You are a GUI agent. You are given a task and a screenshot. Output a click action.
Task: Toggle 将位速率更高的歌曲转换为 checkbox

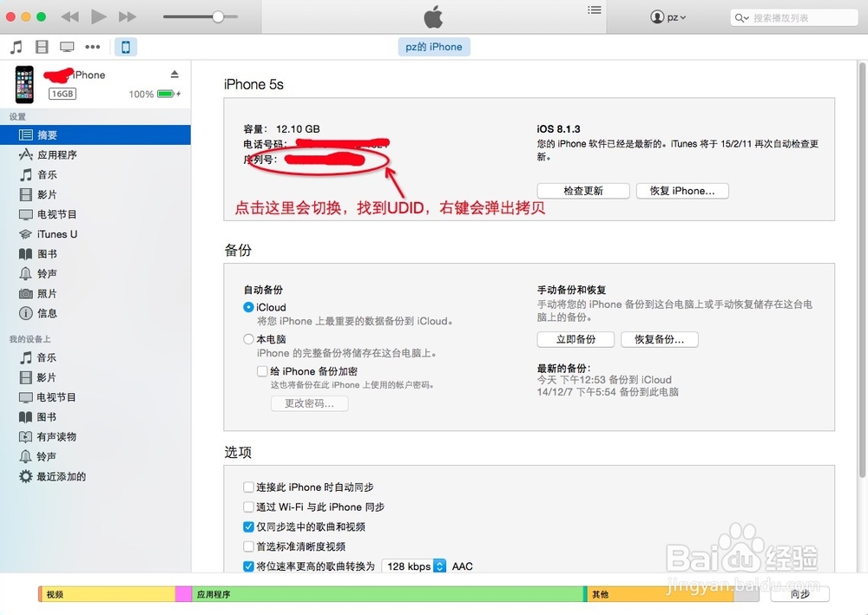[x=248, y=566]
